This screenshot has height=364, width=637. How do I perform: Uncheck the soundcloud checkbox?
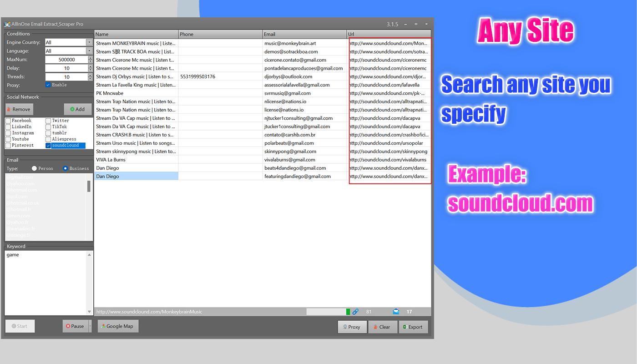tap(48, 146)
